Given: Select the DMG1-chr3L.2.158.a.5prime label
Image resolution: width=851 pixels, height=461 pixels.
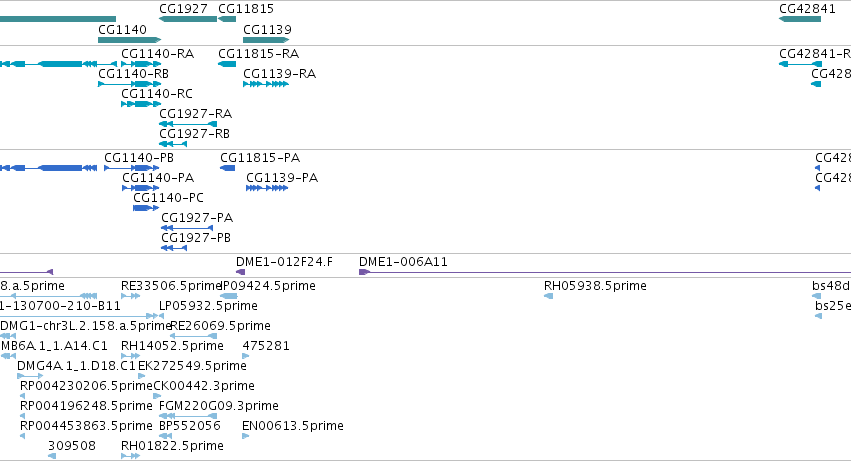Looking at the screenshot, I should click(86, 326).
